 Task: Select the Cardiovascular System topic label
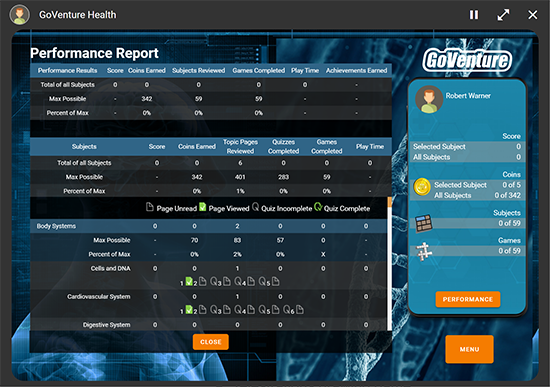pos(99,297)
